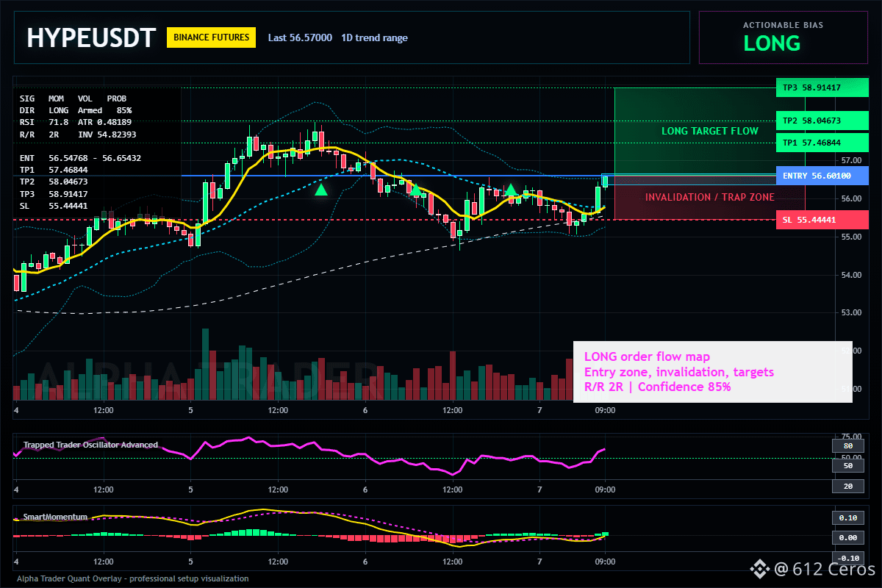Click the SmartMomentum 0.00 scale label
The height and width of the screenshot is (588, 882).
tap(847, 538)
